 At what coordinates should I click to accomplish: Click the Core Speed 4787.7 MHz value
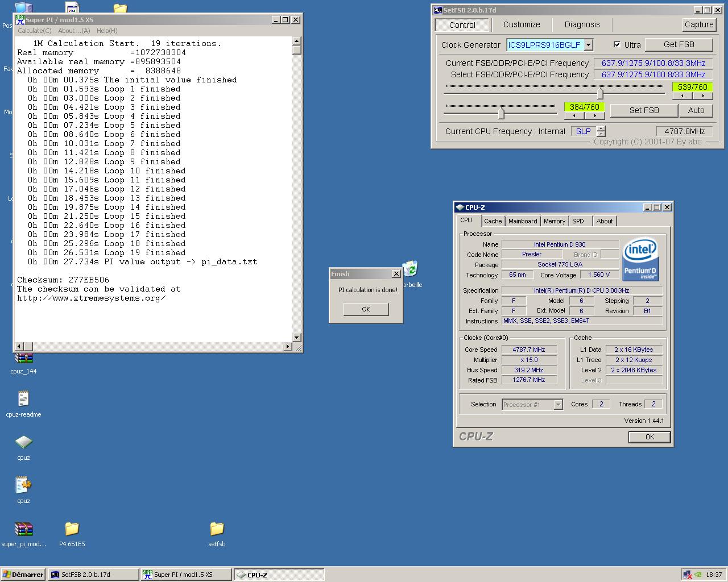pos(528,350)
